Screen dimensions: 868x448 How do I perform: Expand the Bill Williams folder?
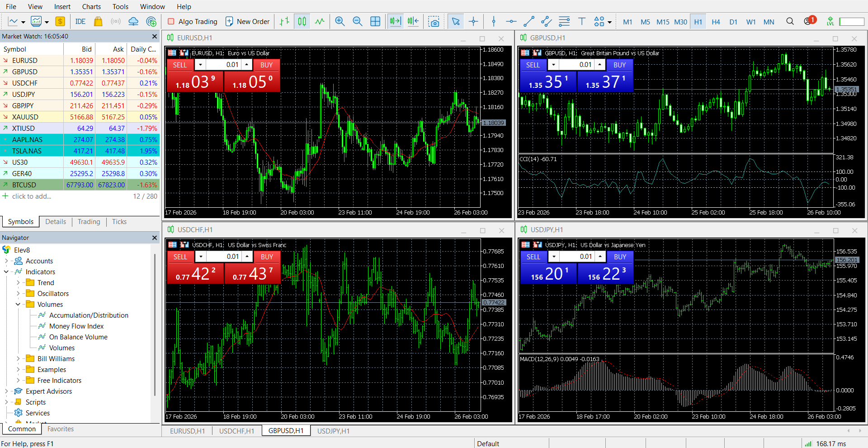18,359
